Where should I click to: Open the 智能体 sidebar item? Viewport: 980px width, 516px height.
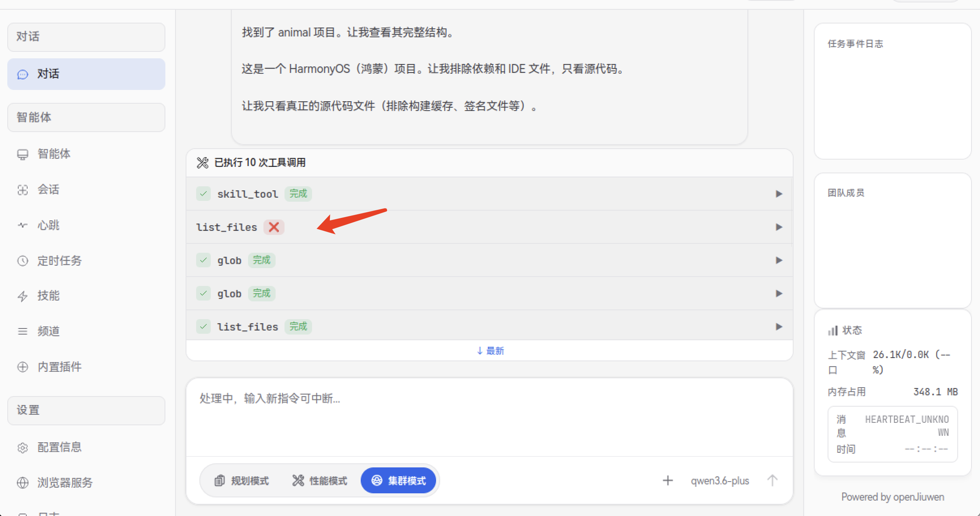coord(86,154)
